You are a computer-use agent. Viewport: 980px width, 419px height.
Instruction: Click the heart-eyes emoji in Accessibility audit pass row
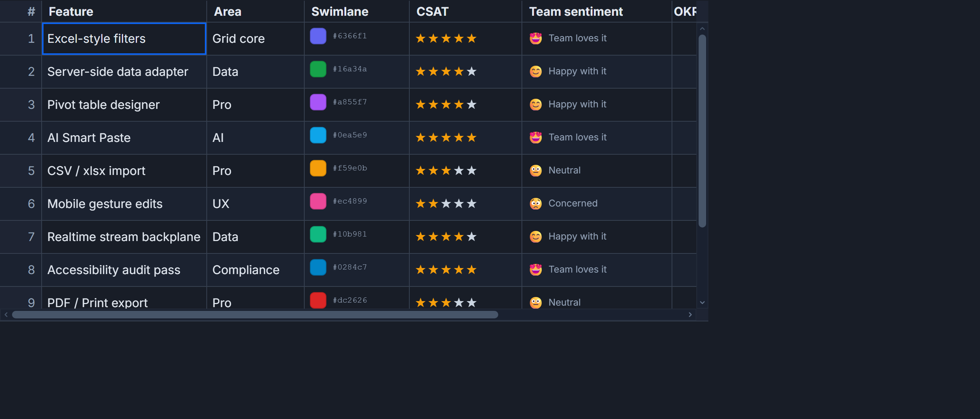[536, 270]
